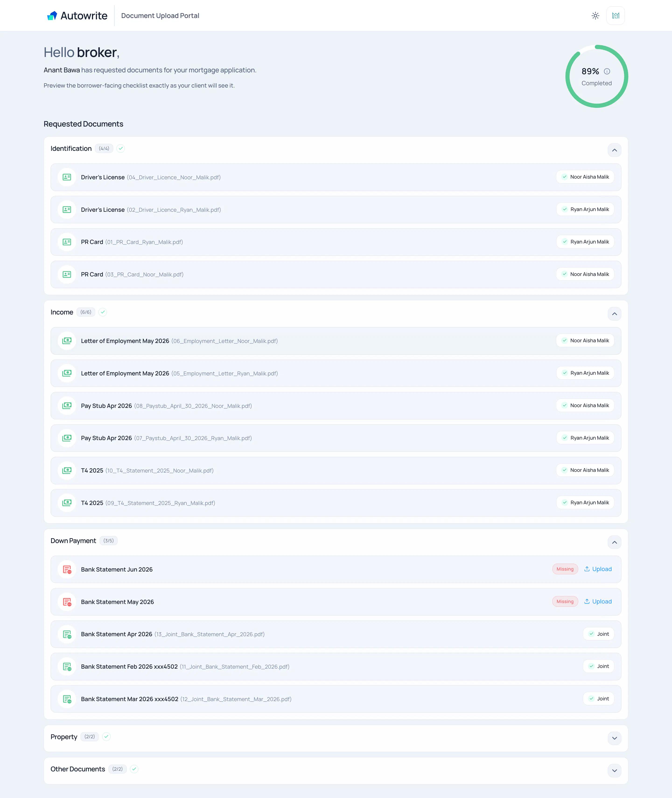Click the statement icon for Bank Statement Feb 2026 xxx4502
Viewport: 672px width, 798px height.
coord(67,667)
